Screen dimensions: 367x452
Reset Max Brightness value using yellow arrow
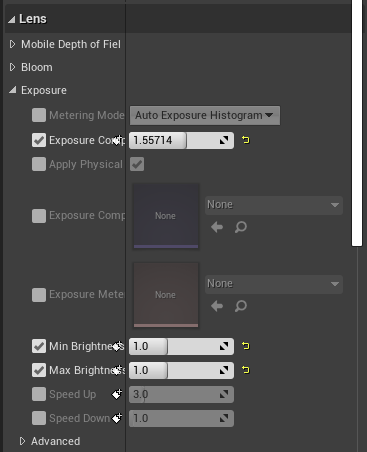[246, 370]
